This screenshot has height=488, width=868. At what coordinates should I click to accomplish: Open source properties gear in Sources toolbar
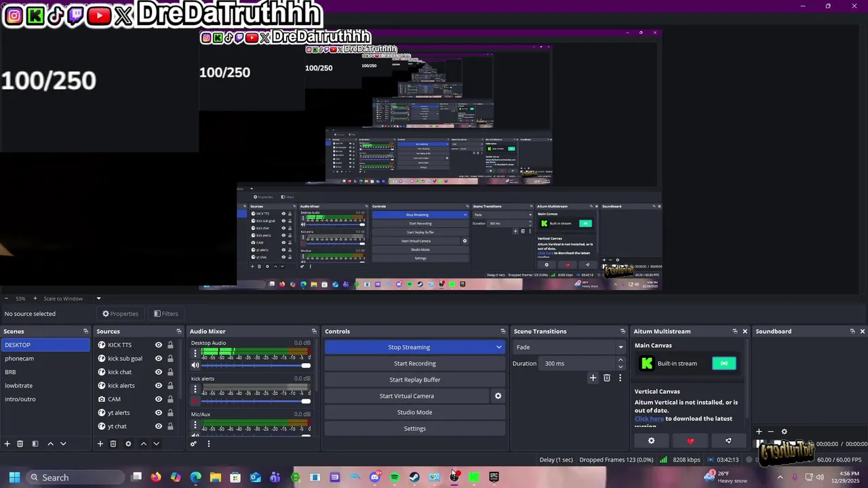(128, 444)
